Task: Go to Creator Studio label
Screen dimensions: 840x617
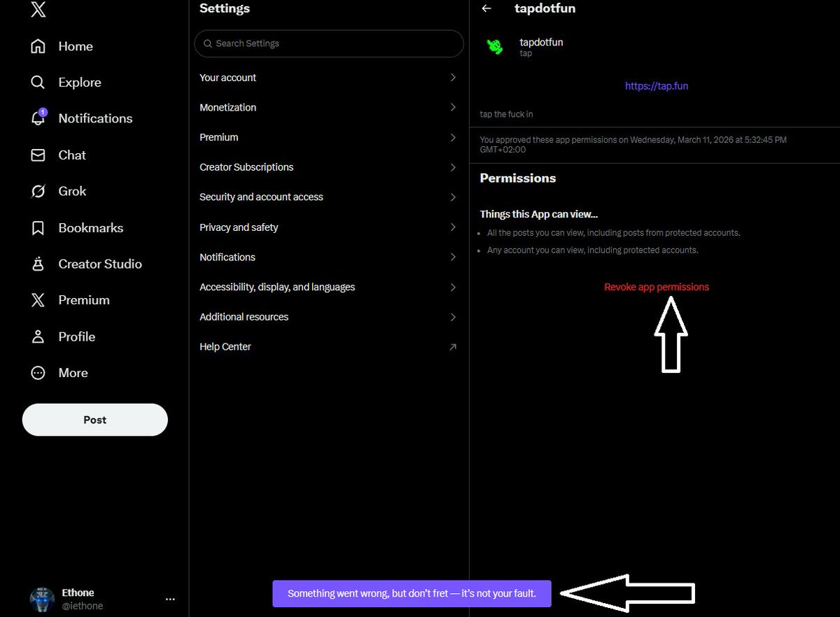Action: [x=100, y=264]
